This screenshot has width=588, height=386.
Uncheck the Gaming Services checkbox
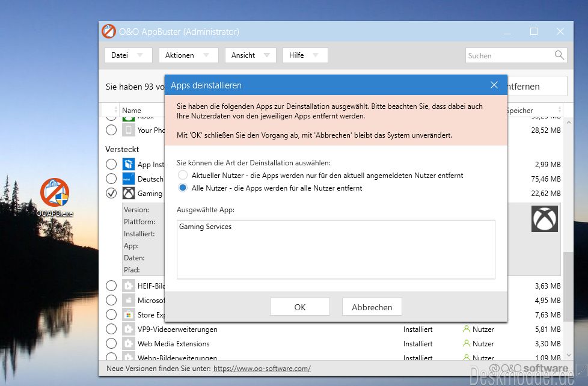111,193
